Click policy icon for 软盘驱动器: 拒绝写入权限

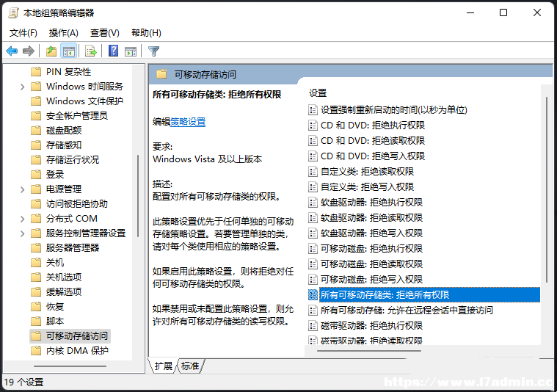tap(313, 233)
